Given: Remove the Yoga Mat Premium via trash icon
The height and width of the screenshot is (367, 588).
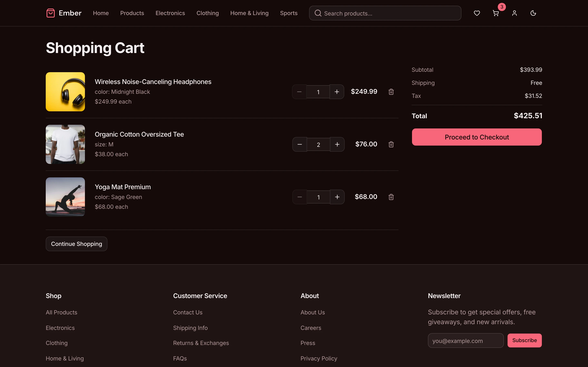Looking at the screenshot, I should coord(391,197).
